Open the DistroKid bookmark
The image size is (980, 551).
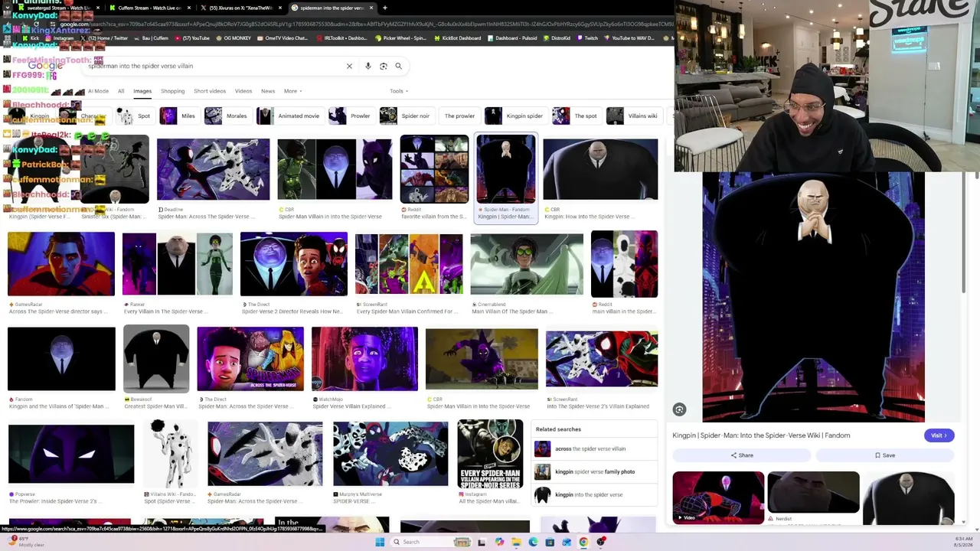(x=557, y=37)
